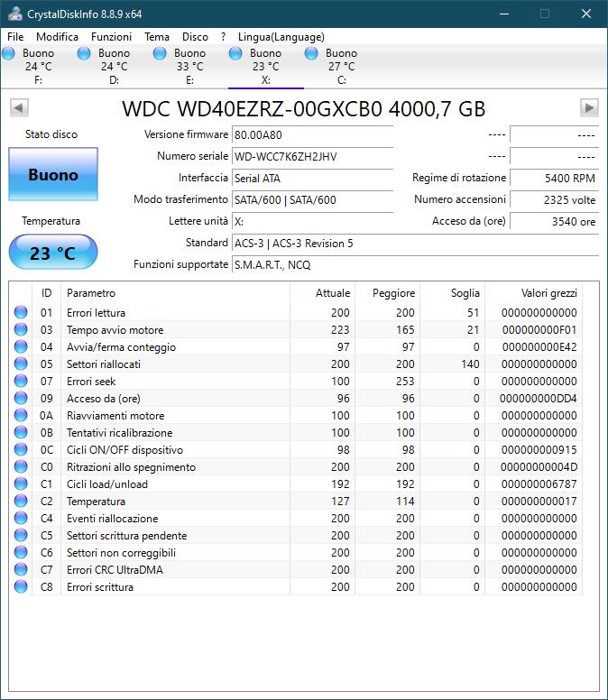Go to previous disk with left arrow
The width and height of the screenshot is (608, 700).
19,107
